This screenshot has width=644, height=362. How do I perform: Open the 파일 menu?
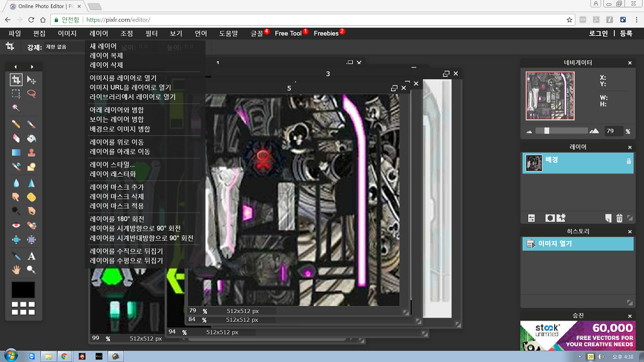[x=15, y=33]
